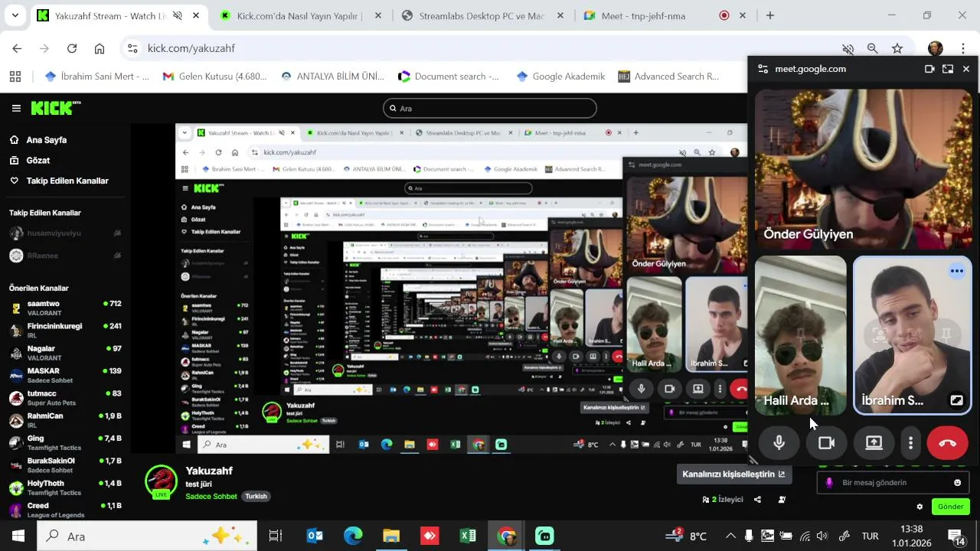Screen dimensions: 980x551
Task: Open browser apps grid icon
Action: pyautogui.click(x=15, y=77)
